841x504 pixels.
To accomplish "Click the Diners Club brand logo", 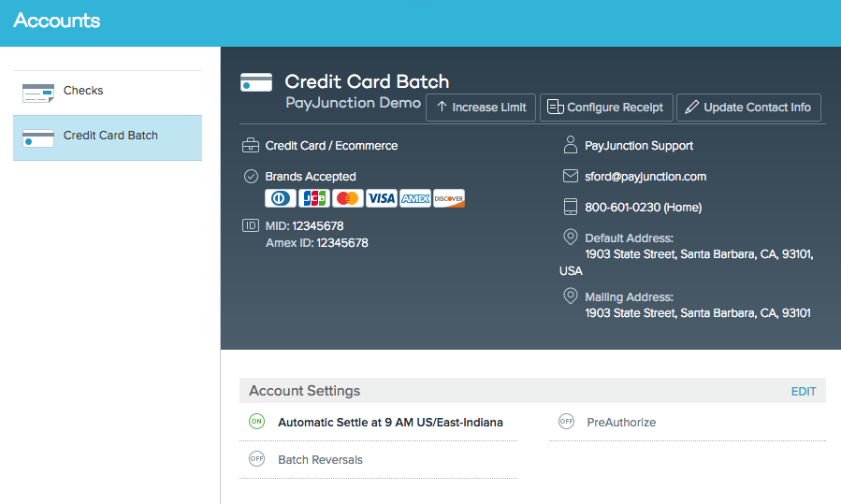I will pyautogui.click(x=280, y=198).
